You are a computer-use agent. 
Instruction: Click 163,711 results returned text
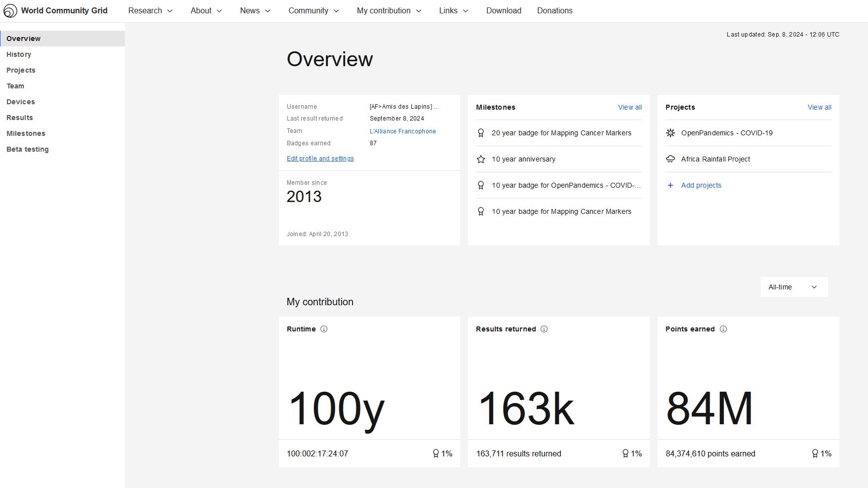518,453
